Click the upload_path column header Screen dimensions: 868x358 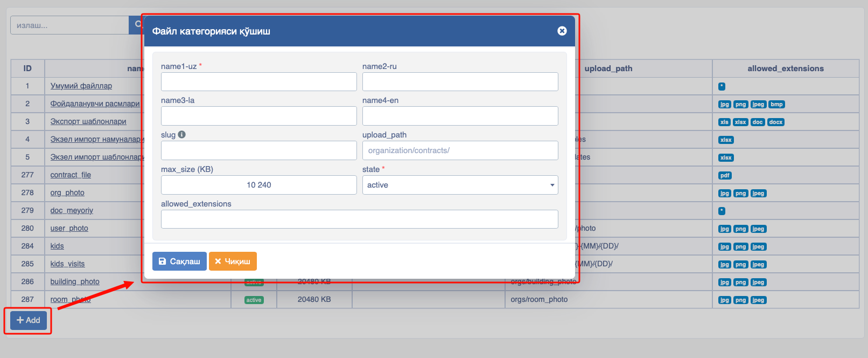coord(608,68)
